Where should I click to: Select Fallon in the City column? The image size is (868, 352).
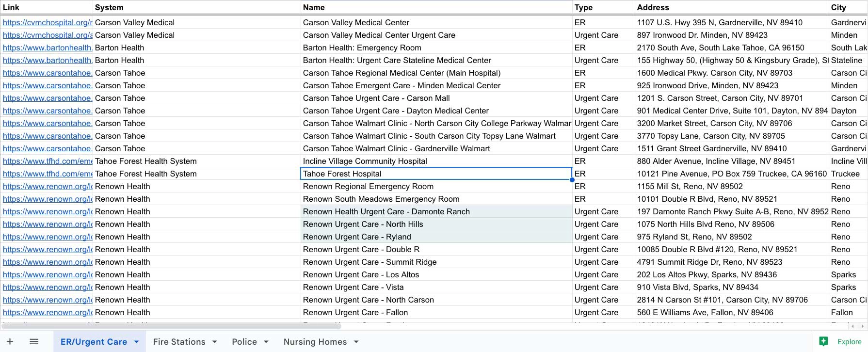[x=848, y=312]
